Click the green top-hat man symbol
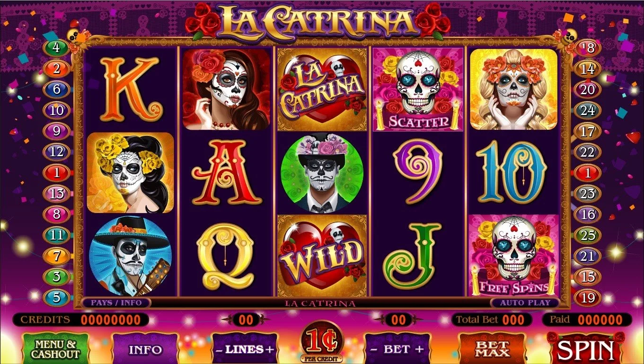The width and height of the screenshot is (644, 364). [322, 173]
